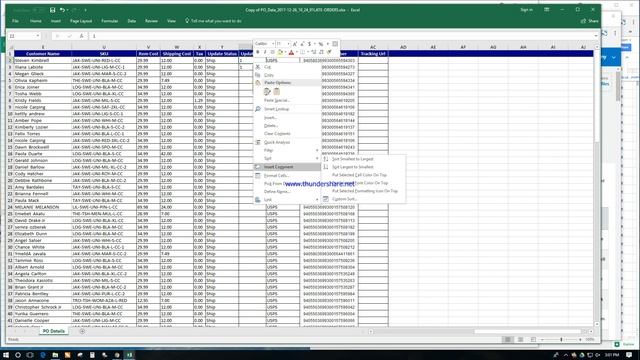Click Sign in at the title bar
Image resolution: width=640 pixels, height=360 pixels.
pyautogui.click(x=526, y=10)
